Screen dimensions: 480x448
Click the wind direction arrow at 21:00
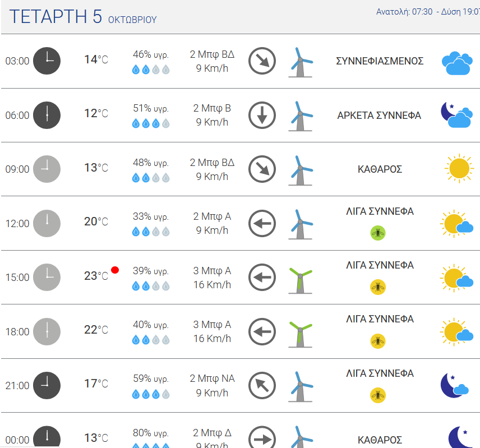tap(262, 385)
